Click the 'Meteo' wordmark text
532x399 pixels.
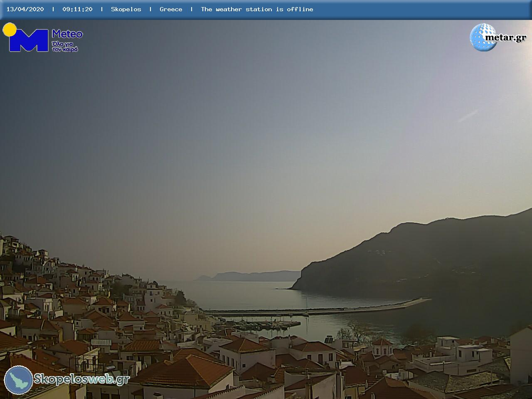[x=67, y=34]
